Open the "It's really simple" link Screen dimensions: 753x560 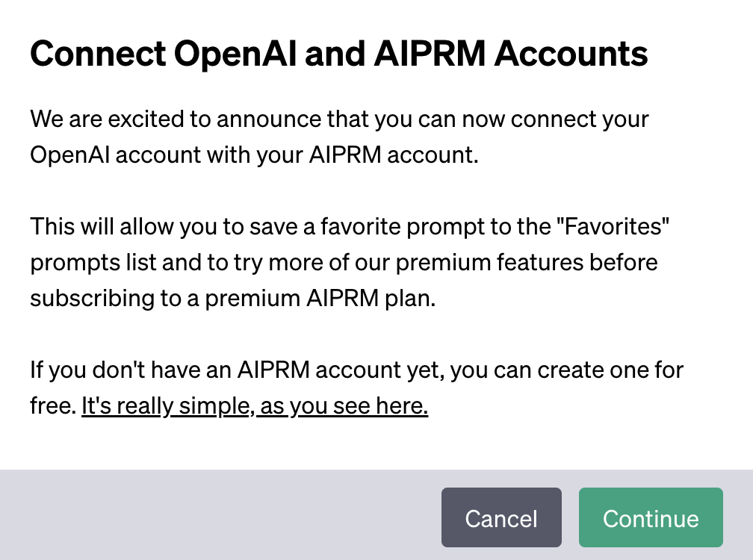click(x=164, y=407)
